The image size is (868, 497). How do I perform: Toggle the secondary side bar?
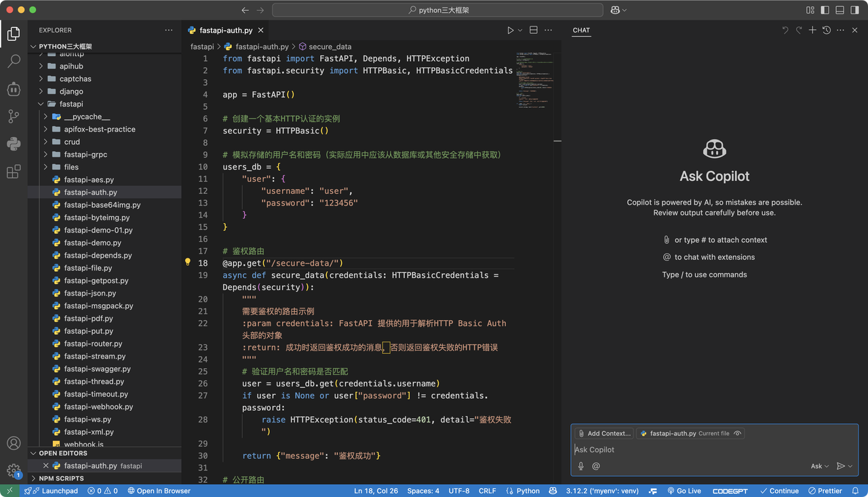(855, 10)
